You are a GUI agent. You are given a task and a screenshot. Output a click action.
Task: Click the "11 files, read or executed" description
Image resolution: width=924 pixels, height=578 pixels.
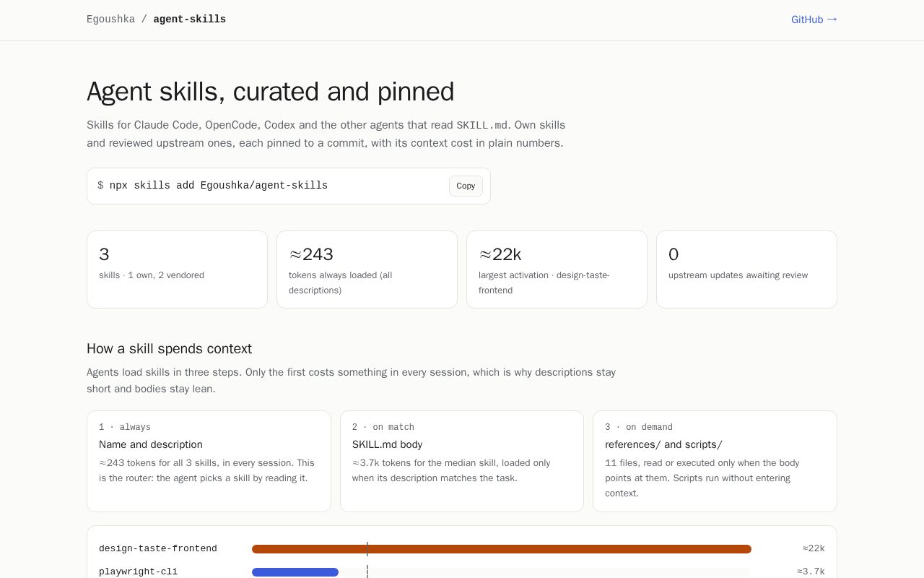tap(702, 478)
